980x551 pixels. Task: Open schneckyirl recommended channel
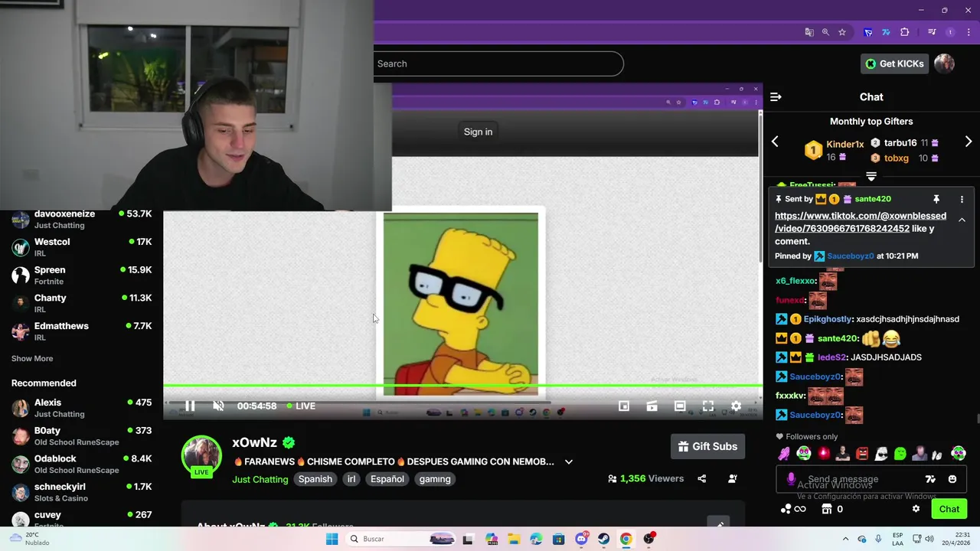81,492
